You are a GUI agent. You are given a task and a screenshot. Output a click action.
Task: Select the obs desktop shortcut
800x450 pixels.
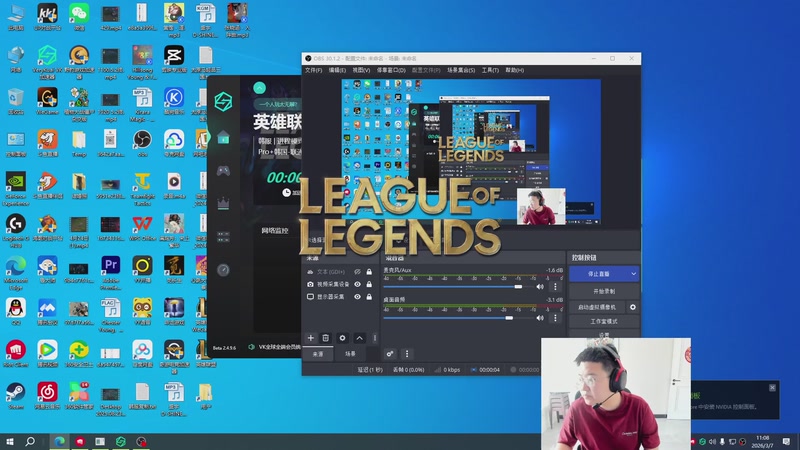click(142, 143)
